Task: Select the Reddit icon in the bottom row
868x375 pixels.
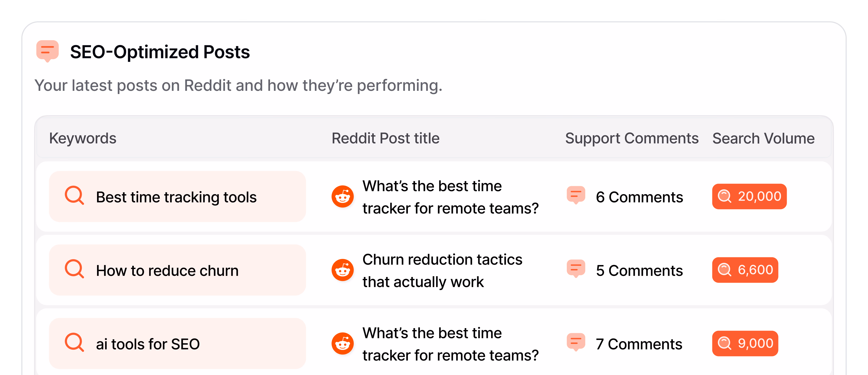Action: pyautogui.click(x=342, y=343)
